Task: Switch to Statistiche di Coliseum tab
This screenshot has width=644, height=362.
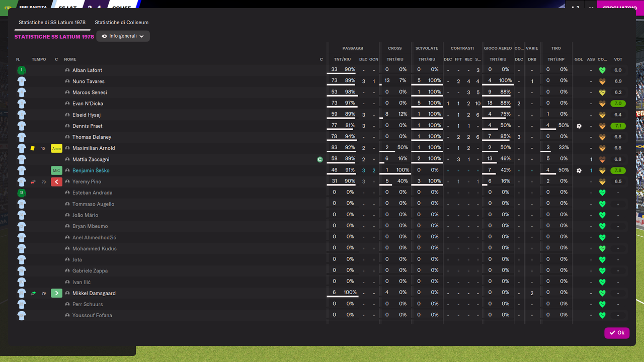Action: click(121, 23)
